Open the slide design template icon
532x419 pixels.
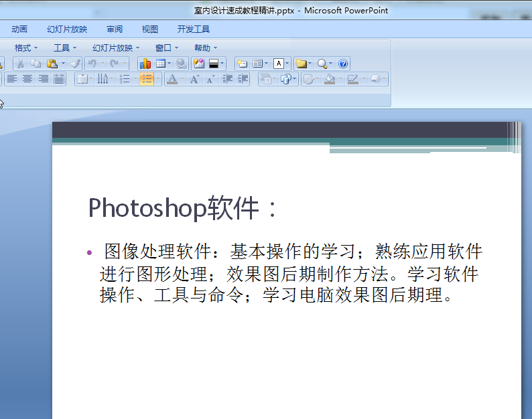199,64
